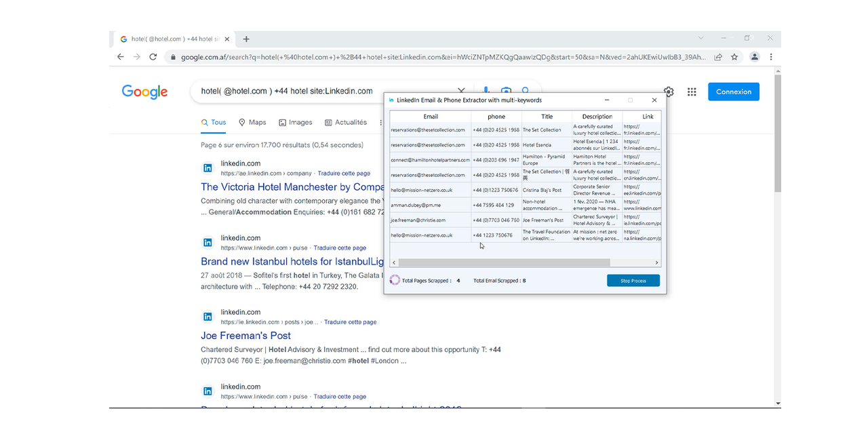Image resolution: width=868 pixels, height=434 pixels.
Task: Click the Google logo
Action: pyautogui.click(x=145, y=92)
